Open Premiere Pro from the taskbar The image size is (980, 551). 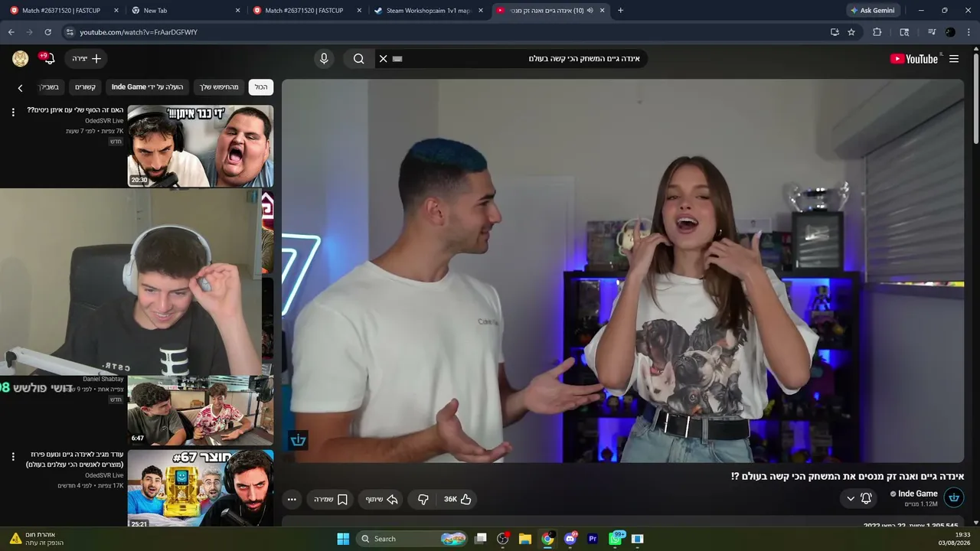coord(592,539)
